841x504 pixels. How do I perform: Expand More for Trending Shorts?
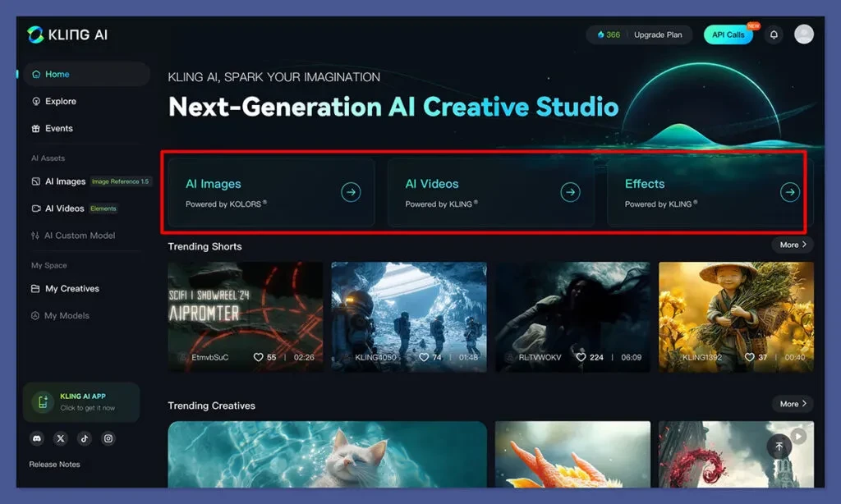pyautogui.click(x=790, y=245)
